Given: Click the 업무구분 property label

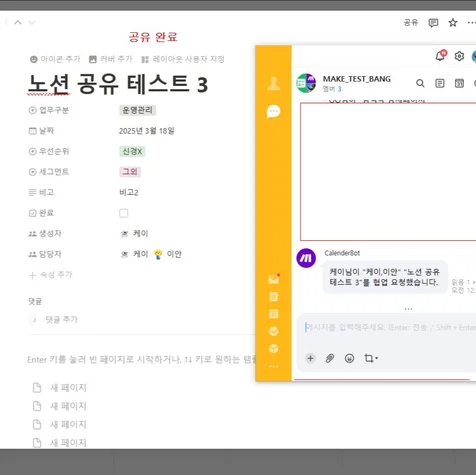Looking at the screenshot, I should (49, 110).
